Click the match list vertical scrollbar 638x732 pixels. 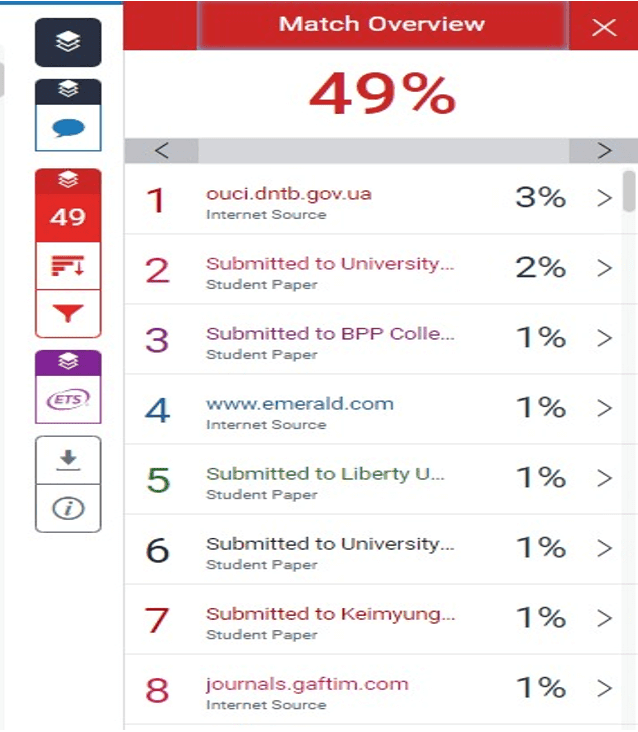[629, 190]
